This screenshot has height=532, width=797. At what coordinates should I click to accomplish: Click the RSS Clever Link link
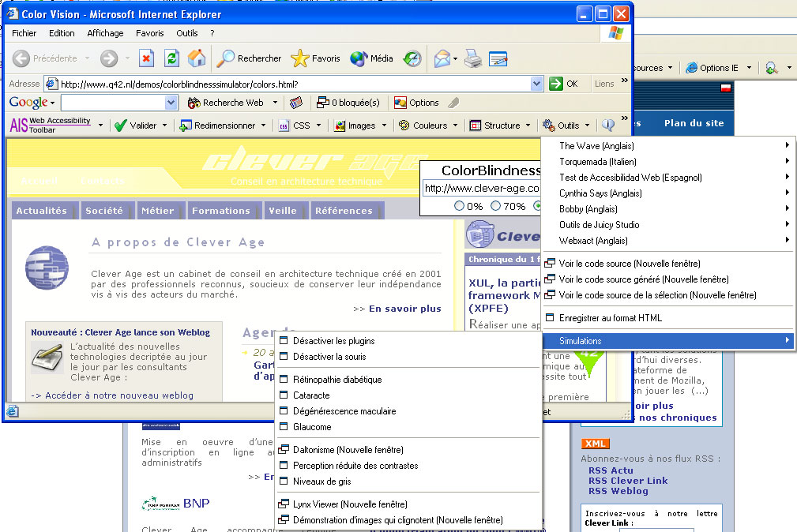click(x=628, y=481)
